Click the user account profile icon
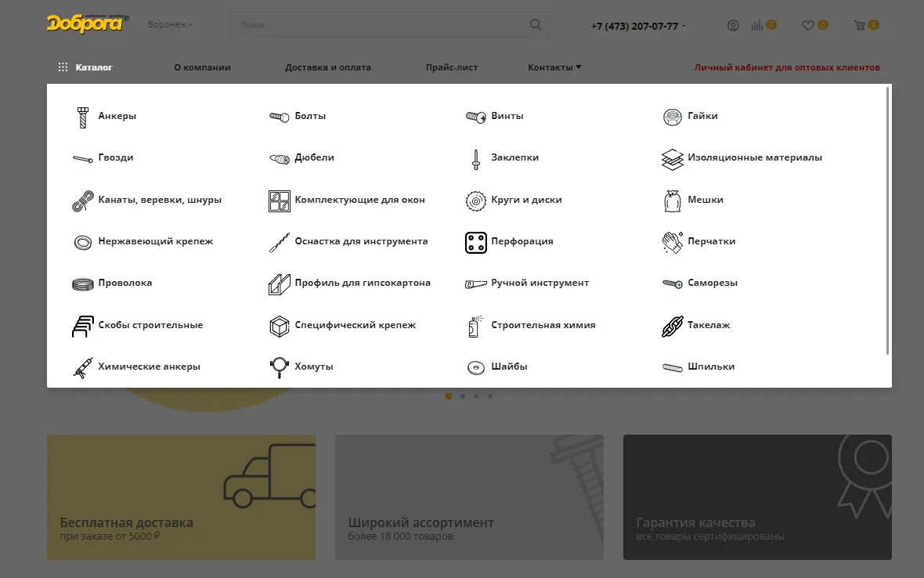This screenshot has height=578, width=924. 733,25
